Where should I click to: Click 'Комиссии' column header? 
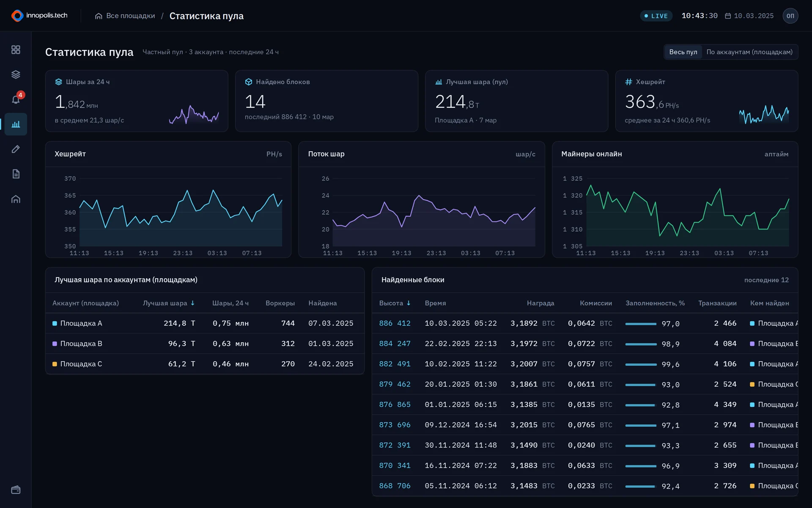(595, 303)
